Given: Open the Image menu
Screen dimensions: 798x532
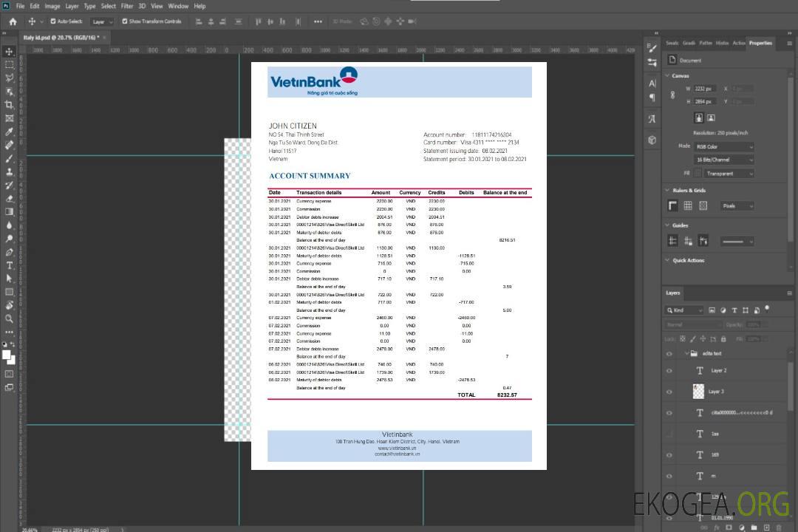Looking at the screenshot, I should click(52, 6).
